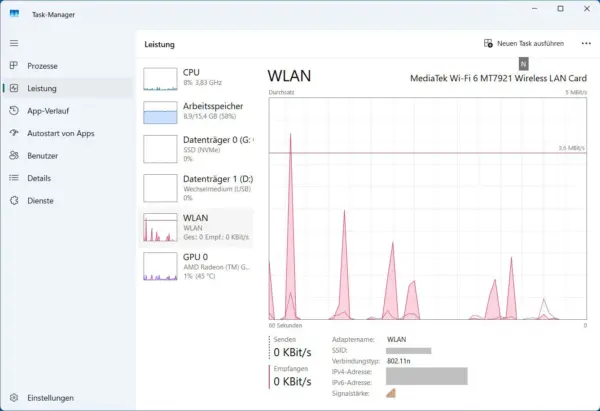The image size is (600, 411).
Task: Open the Leistung page
Action: [67, 88]
